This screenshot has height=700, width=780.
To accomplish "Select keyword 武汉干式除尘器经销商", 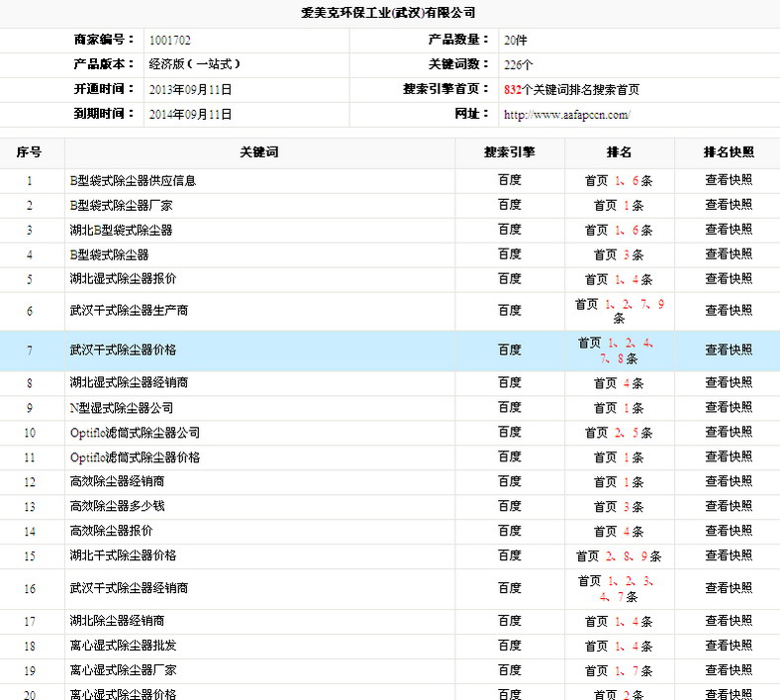I will [x=129, y=588].
